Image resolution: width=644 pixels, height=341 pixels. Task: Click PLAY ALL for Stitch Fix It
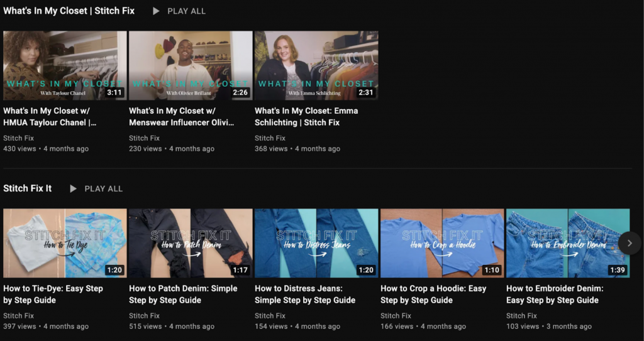point(104,189)
